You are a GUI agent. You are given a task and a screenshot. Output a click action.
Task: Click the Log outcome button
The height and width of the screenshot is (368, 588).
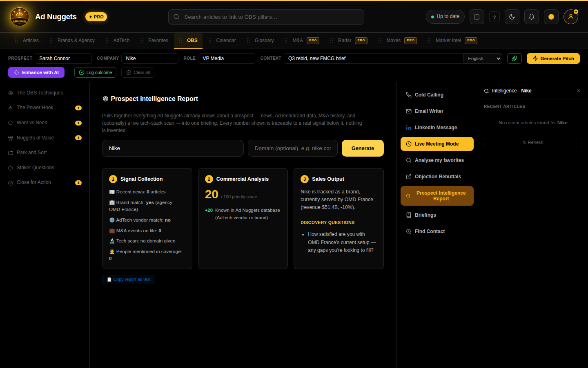coord(95,72)
